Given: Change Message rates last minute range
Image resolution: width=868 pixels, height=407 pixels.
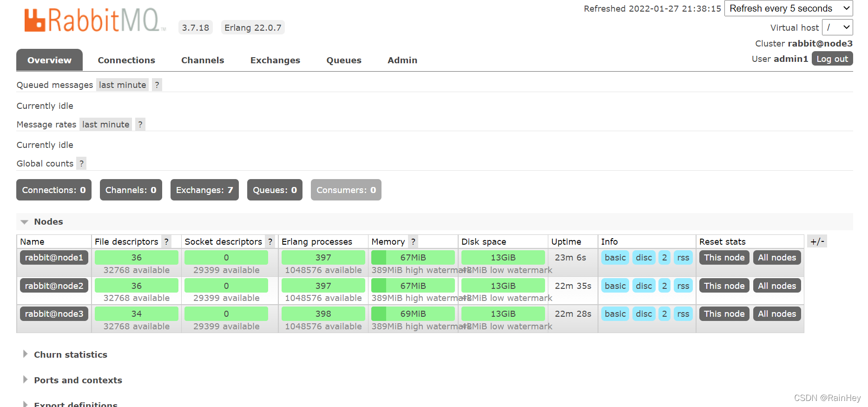Looking at the screenshot, I should pyautogui.click(x=105, y=124).
